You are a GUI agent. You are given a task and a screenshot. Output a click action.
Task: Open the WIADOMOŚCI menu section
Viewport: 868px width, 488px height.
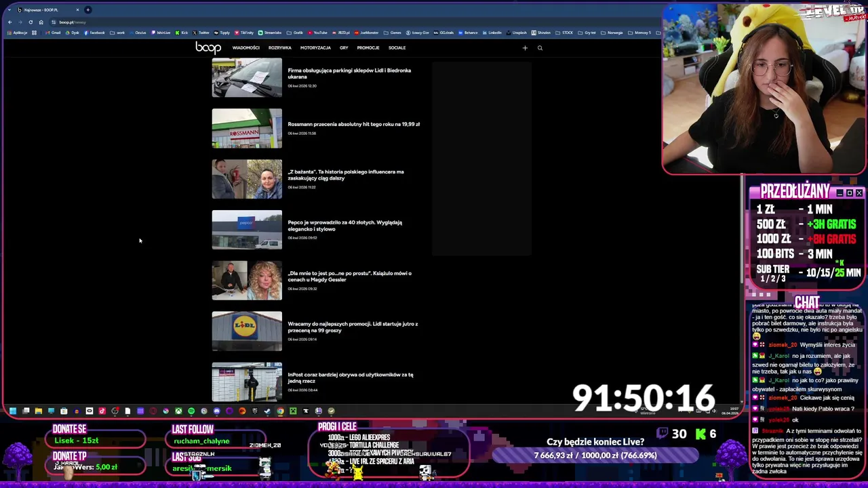245,48
